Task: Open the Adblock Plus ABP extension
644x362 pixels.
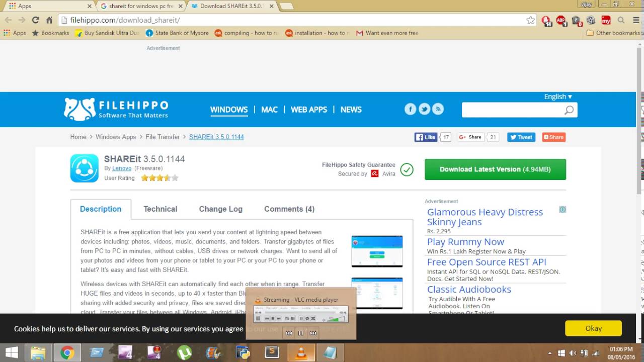Action: click(x=561, y=20)
